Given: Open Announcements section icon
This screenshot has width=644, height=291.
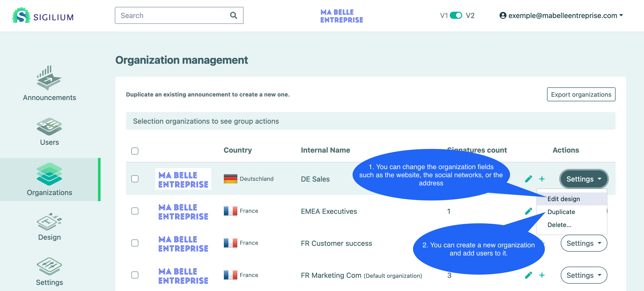Looking at the screenshot, I should click(49, 78).
